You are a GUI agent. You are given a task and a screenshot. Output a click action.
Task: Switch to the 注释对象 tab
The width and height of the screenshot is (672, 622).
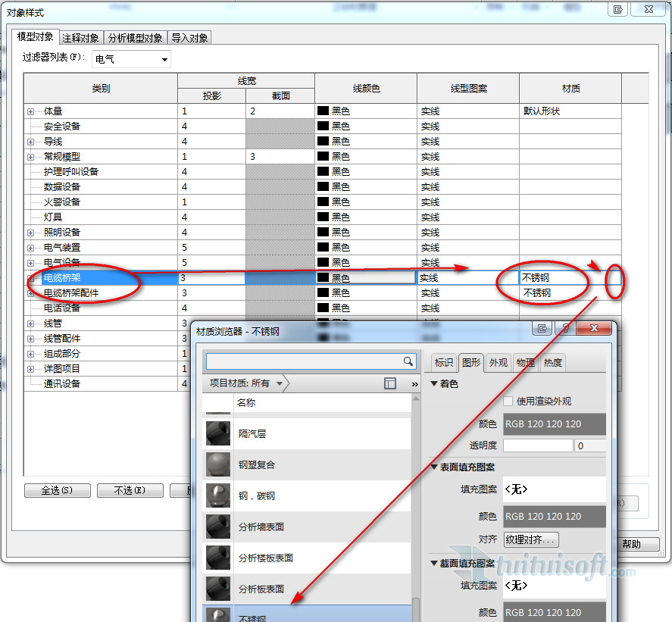coord(80,38)
